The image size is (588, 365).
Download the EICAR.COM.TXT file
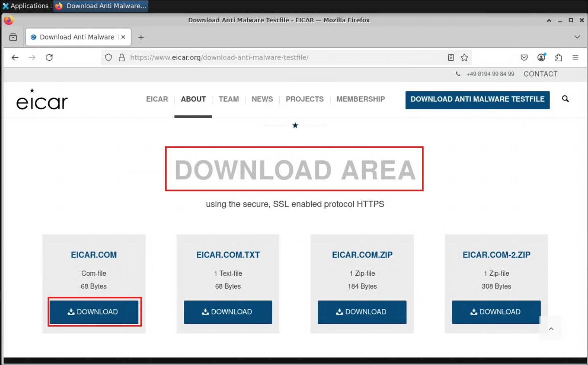click(x=228, y=312)
